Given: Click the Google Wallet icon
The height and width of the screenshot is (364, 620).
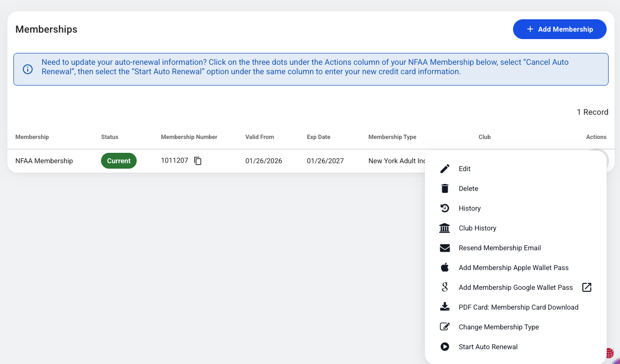Looking at the screenshot, I should [x=445, y=287].
